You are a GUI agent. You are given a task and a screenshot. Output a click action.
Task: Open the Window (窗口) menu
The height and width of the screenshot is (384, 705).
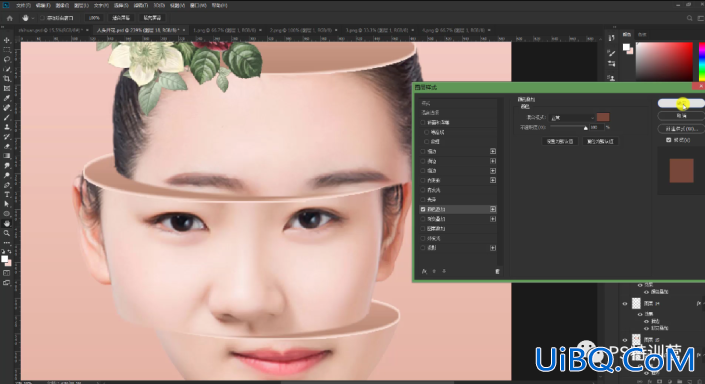click(x=198, y=5)
